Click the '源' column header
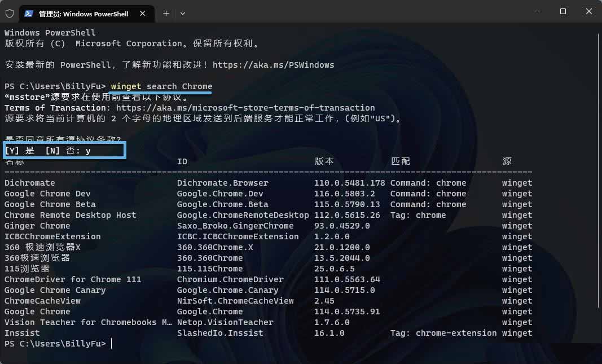Image resolution: width=602 pixels, height=364 pixels. click(507, 161)
